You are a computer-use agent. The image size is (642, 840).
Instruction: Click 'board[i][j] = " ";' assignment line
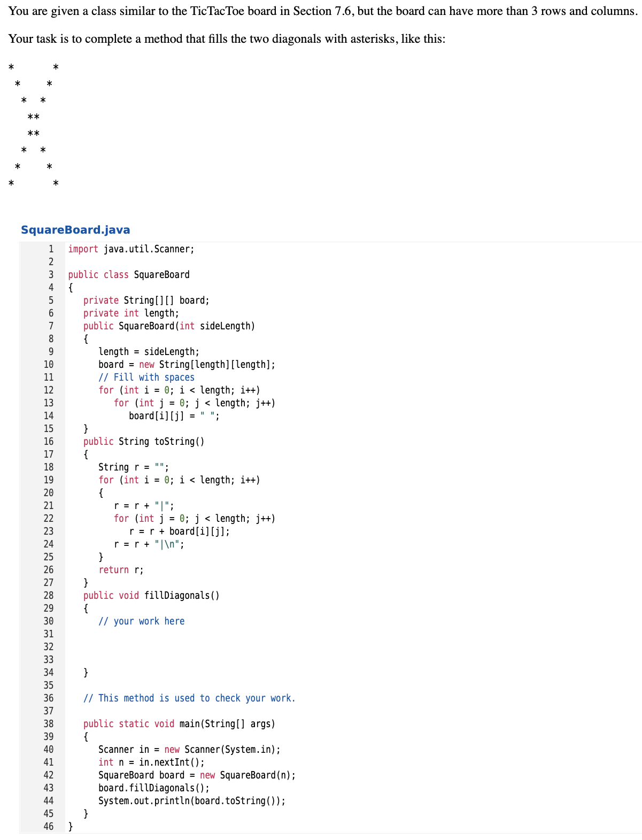[174, 416]
